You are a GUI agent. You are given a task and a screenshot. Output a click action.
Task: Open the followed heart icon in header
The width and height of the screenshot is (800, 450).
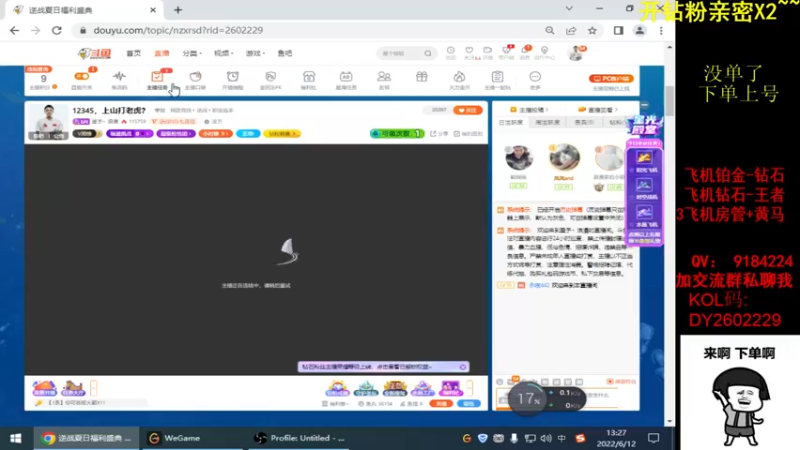pyautogui.click(x=469, y=52)
